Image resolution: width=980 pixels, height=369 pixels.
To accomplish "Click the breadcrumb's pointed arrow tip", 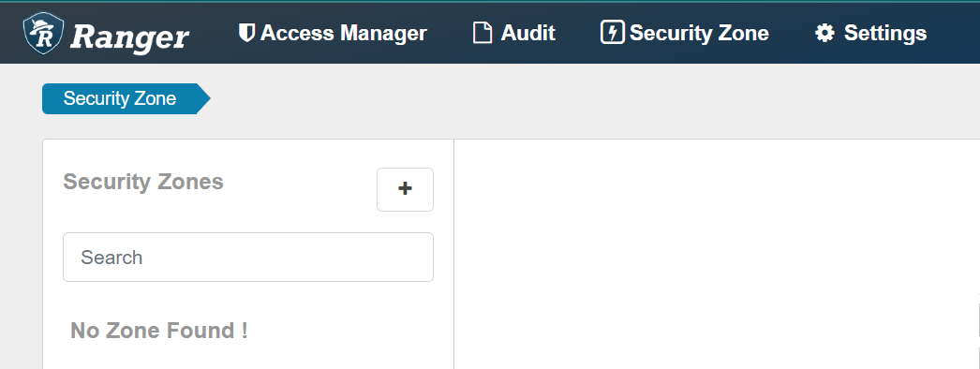I will click(203, 98).
